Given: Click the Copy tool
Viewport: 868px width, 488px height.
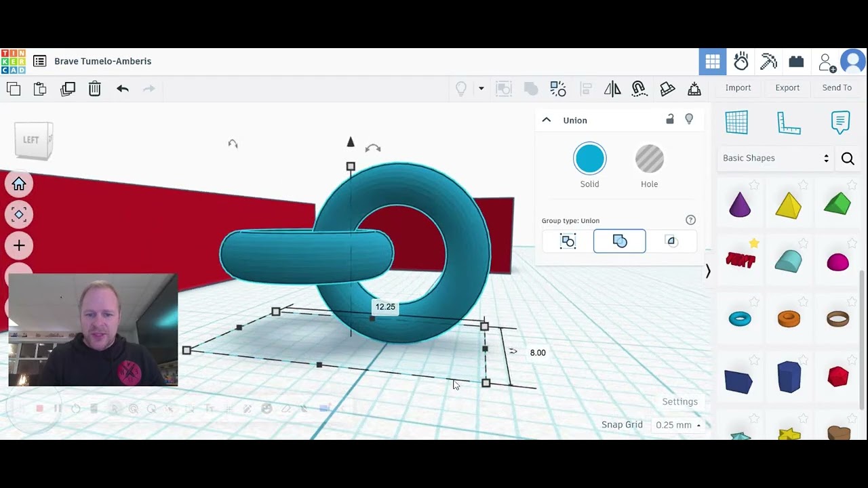Looking at the screenshot, I should tap(14, 88).
